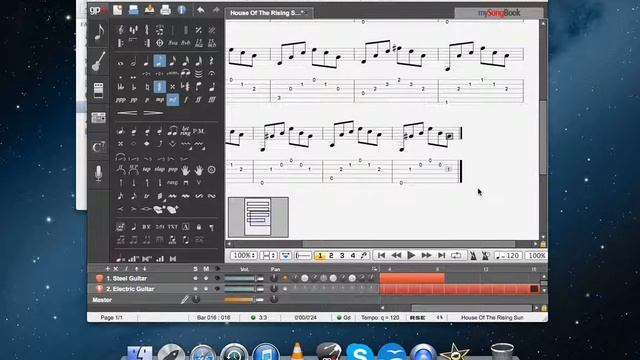This screenshot has height=360, width=640.
Task: Hide the Steel Guitar track visibility
Action: (x=217, y=278)
